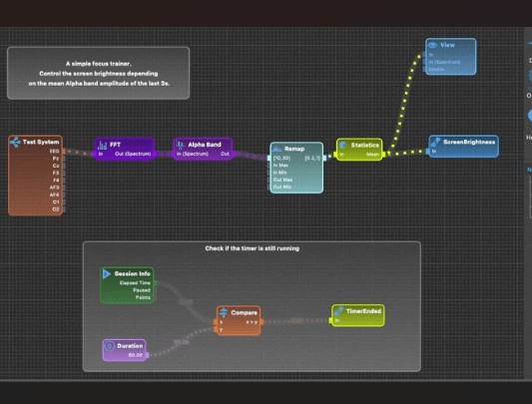Click the O2 channel on Test System
The image size is (532, 404).
point(56,209)
